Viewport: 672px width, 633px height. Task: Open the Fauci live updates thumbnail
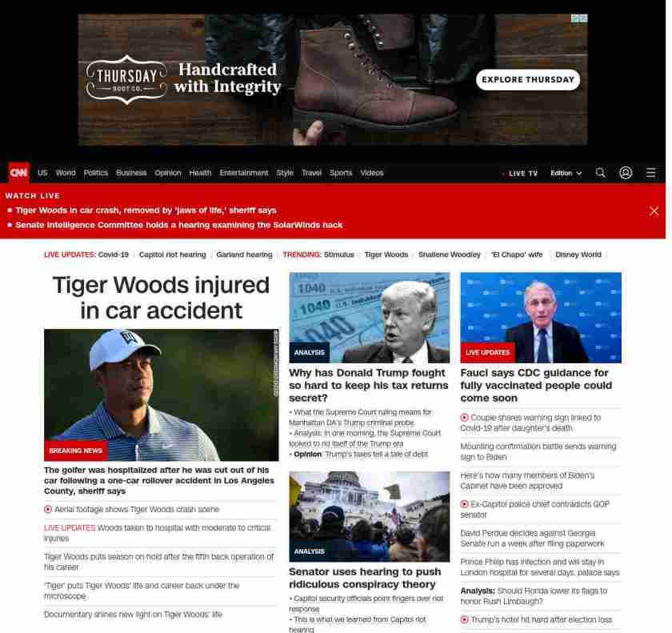coord(540,318)
